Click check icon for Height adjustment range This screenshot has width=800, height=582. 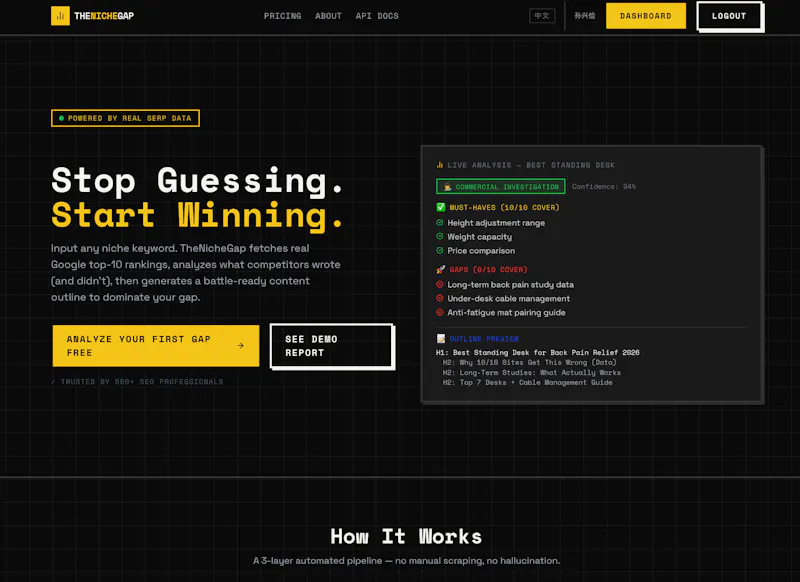[440, 222]
